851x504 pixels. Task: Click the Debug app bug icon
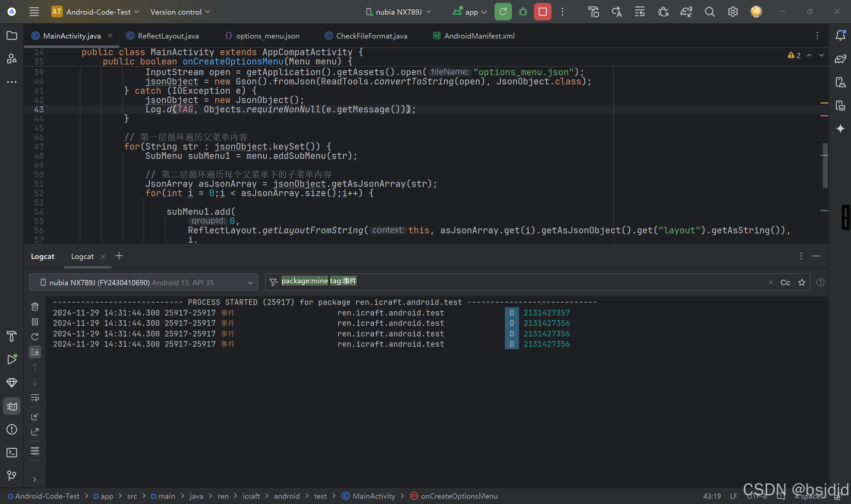[x=523, y=12]
